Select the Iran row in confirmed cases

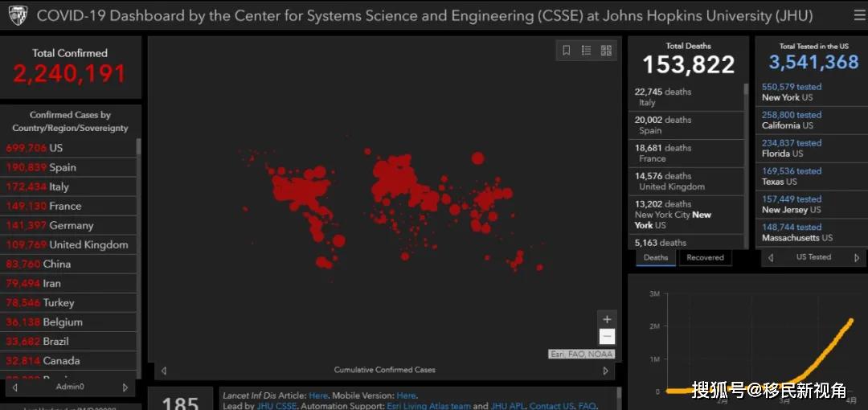68,284
